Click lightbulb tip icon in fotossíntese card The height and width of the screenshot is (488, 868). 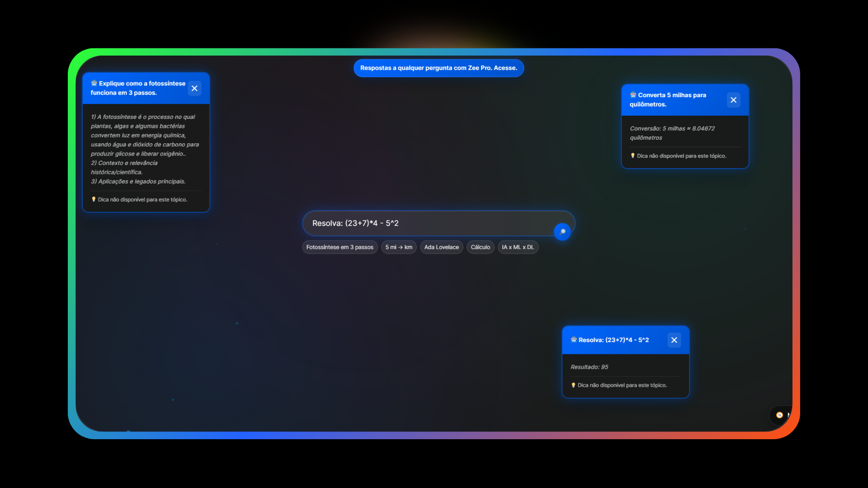(x=94, y=199)
